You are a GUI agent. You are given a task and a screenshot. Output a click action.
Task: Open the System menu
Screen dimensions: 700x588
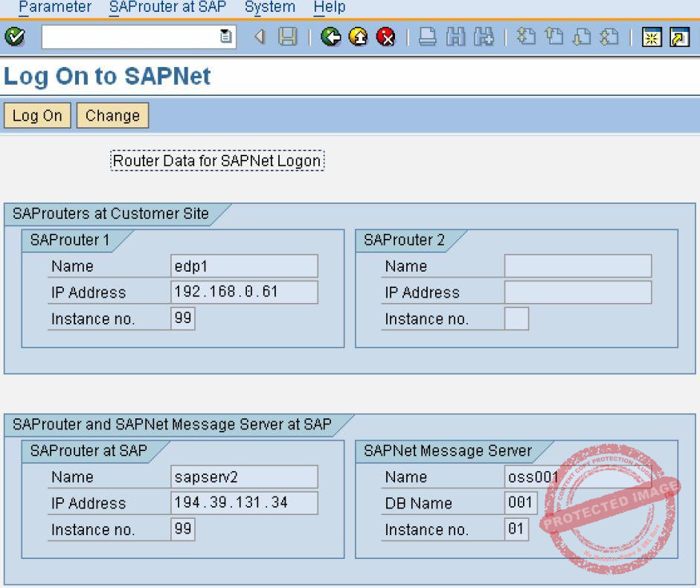(269, 7)
